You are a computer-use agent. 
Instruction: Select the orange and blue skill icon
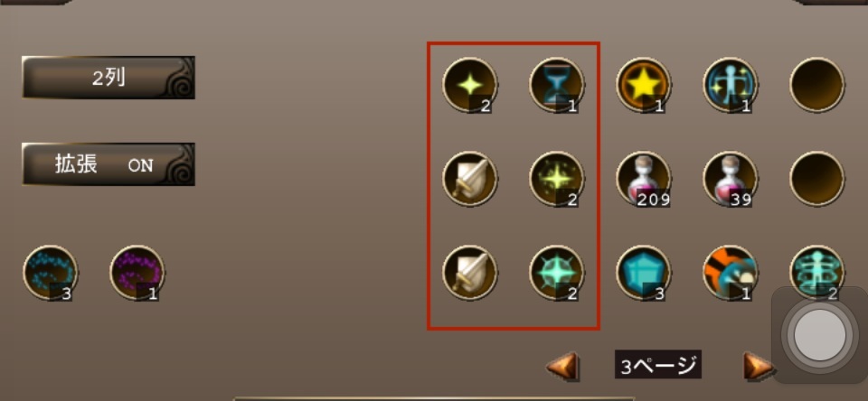pos(731,273)
